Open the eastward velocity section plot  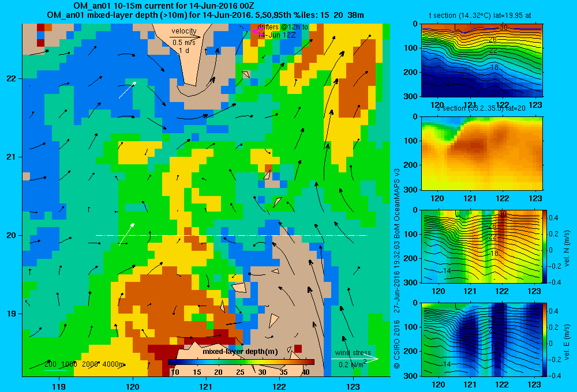point(482,339)
